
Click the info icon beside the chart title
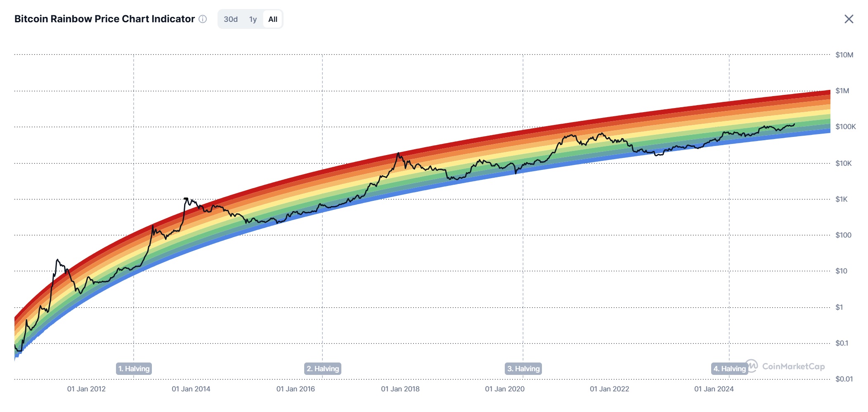click(x=203, y=19)
